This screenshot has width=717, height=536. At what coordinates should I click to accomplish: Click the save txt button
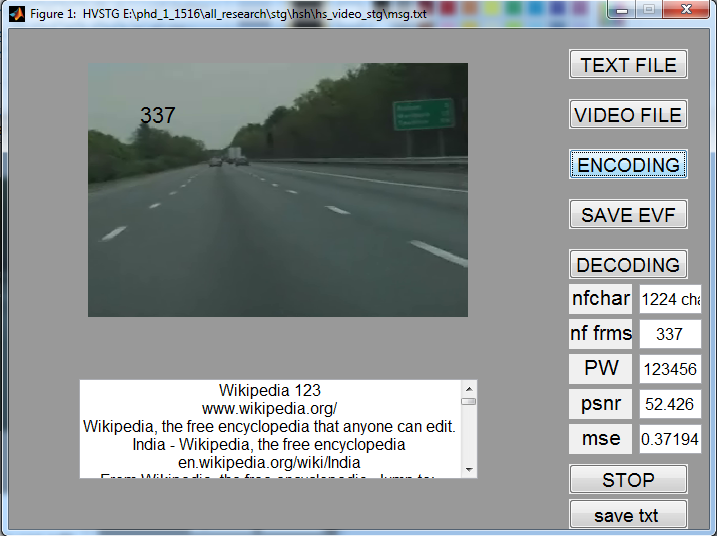[x=628, y=515]
